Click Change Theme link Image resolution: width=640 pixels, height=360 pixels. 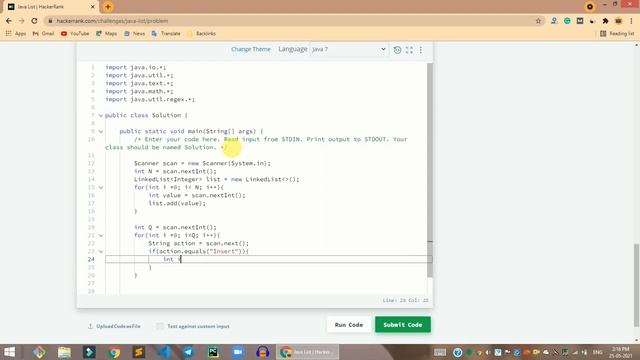pos(251,49)
